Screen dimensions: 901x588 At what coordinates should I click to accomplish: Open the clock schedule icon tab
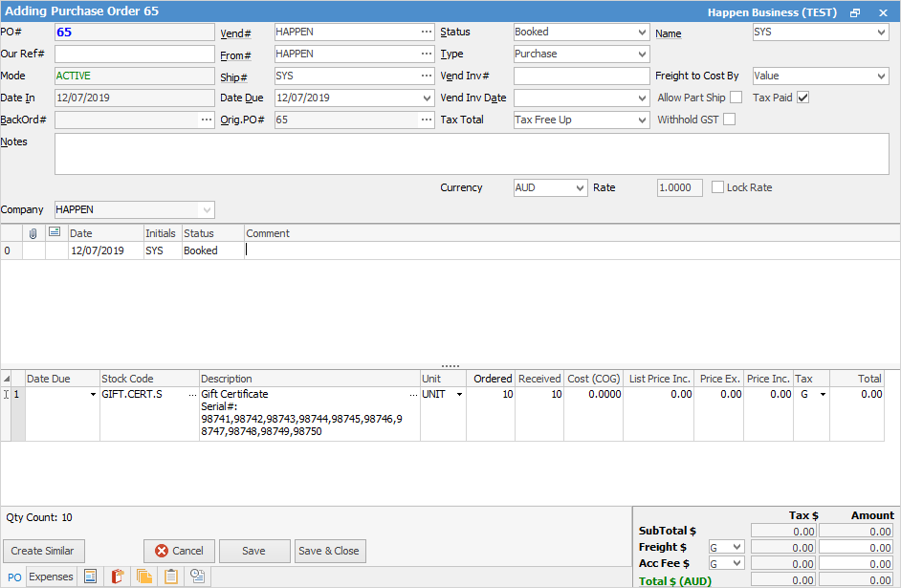pos(198,577)
